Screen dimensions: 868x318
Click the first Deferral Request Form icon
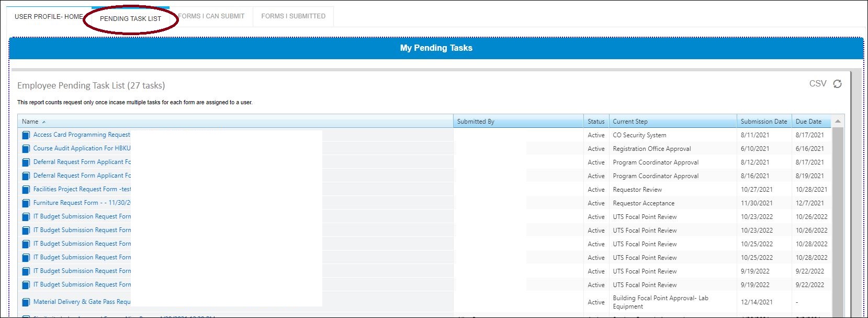pos(26,162)
